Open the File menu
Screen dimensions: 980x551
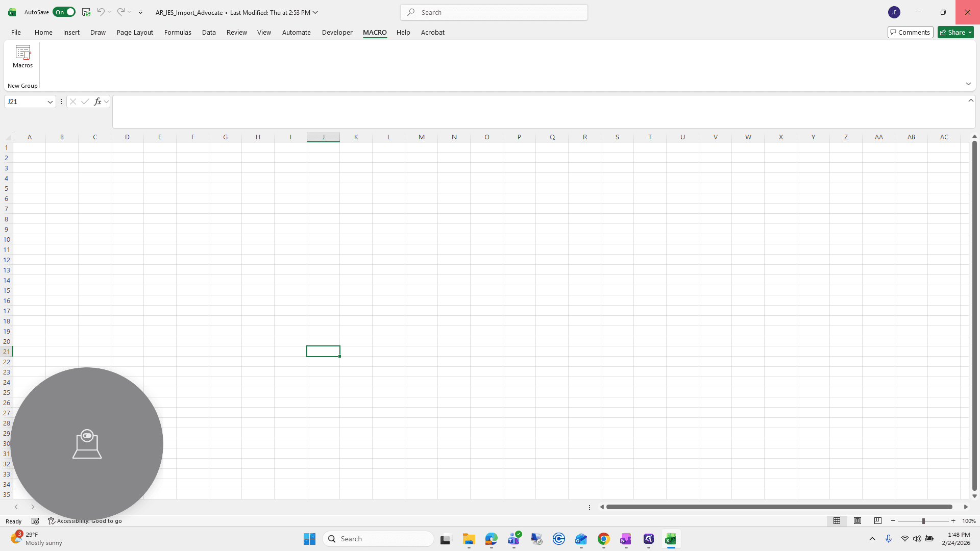[16, 32]
